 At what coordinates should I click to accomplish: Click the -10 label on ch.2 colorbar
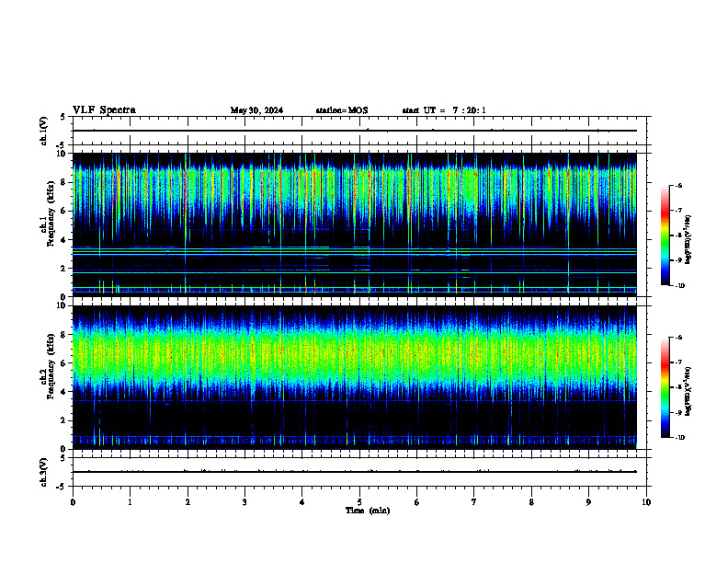680,438
